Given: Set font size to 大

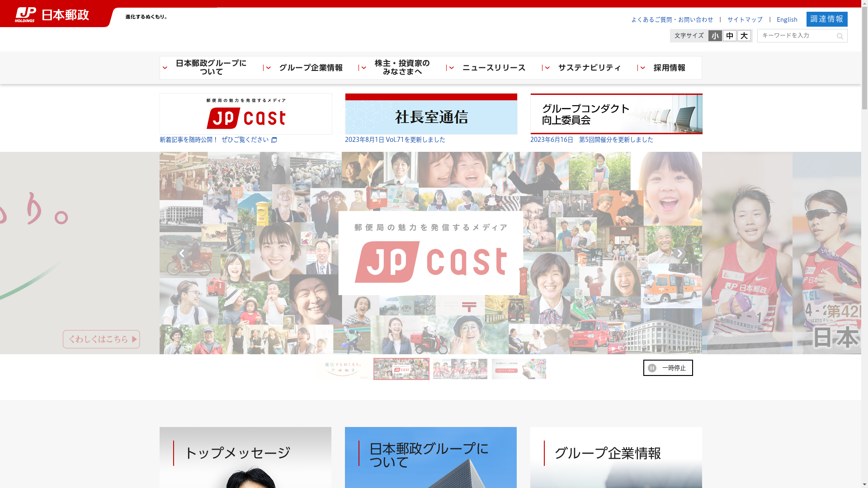Looking at the screenshot, I should (x=744, y=36).
